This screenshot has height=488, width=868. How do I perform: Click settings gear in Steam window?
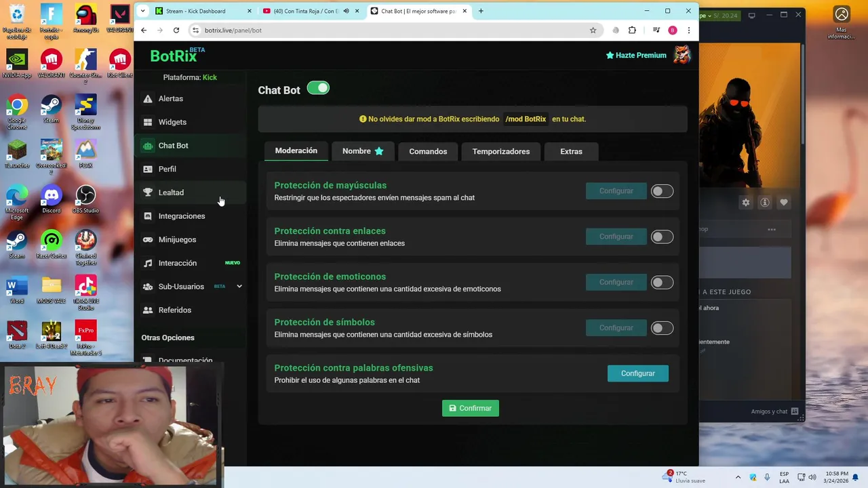pyautogui.click(x=746, y=203)
